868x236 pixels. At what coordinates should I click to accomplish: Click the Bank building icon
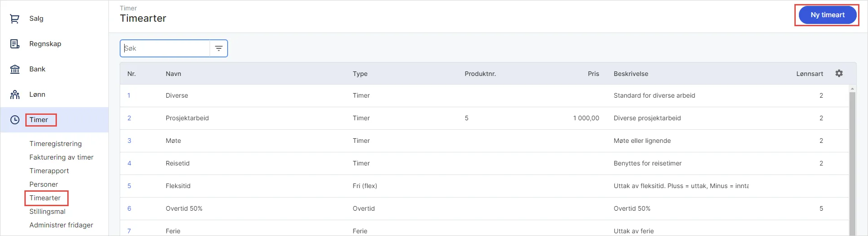pyautogui.click(x=15, y=69)
